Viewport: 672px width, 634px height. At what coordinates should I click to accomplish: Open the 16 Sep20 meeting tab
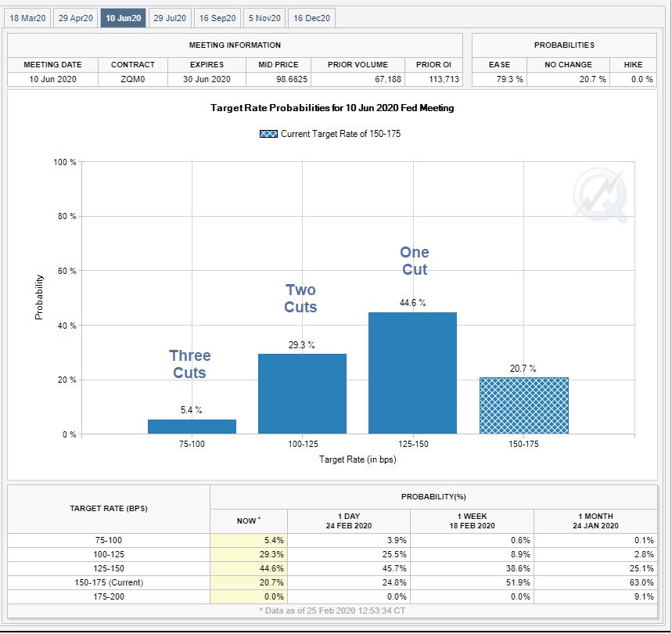(x=217, y=17)
